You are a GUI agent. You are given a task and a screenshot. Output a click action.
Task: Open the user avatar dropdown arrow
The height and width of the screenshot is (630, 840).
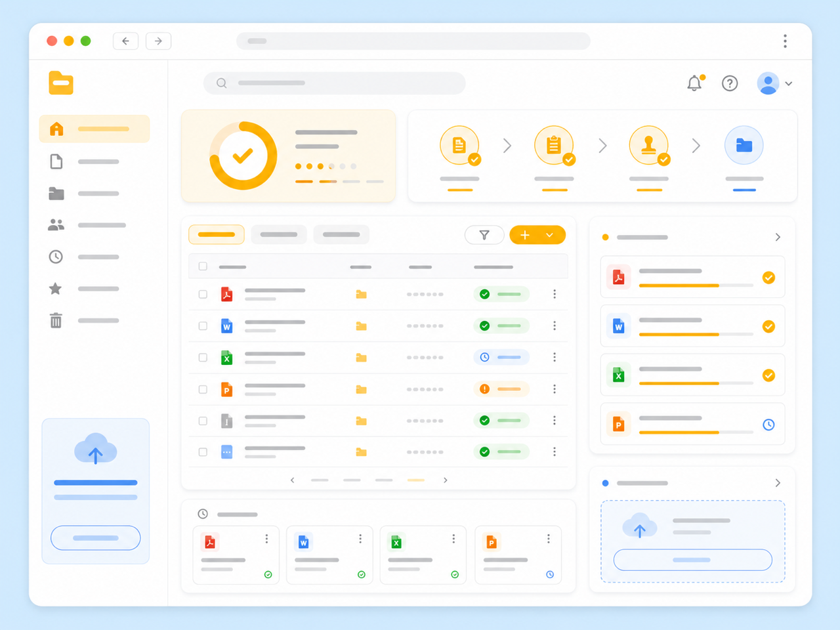(x=789, y=84)
